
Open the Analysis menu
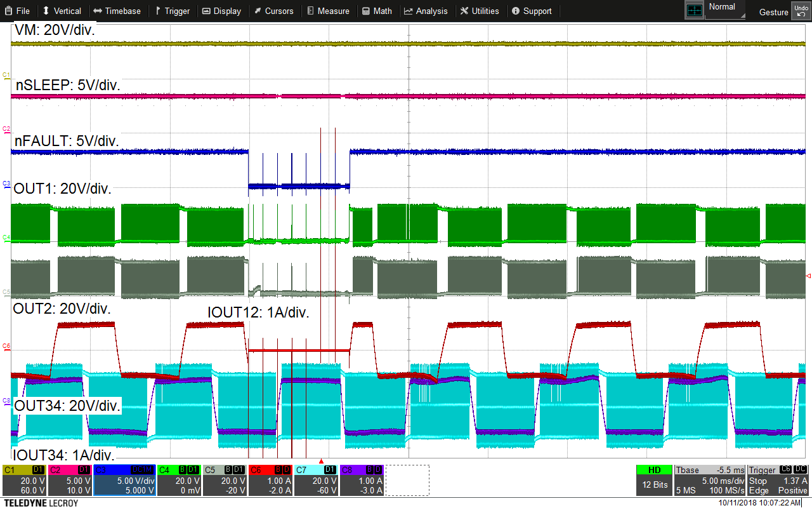426,11
